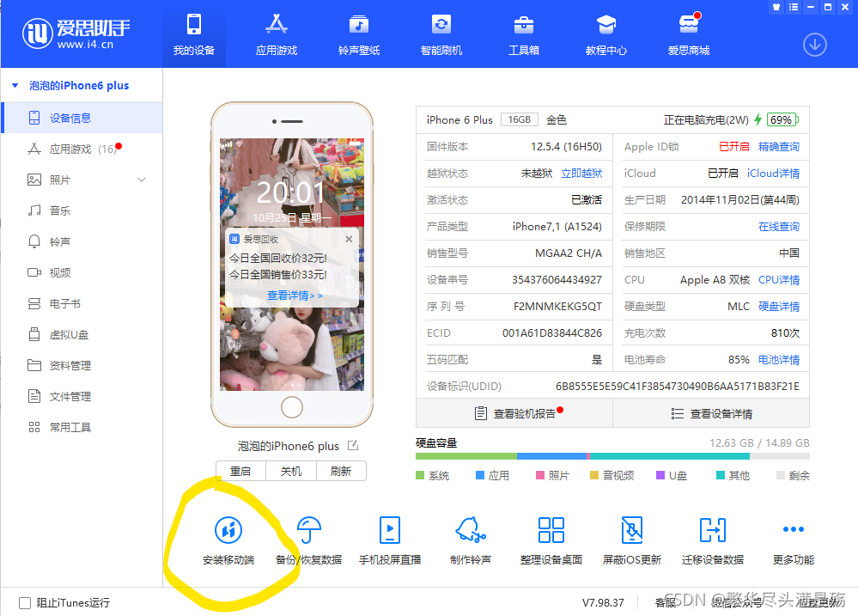The image size is (858, 616).
Task: Click the pink 照片 legend swatch
Action: click(x=540, y=475)
